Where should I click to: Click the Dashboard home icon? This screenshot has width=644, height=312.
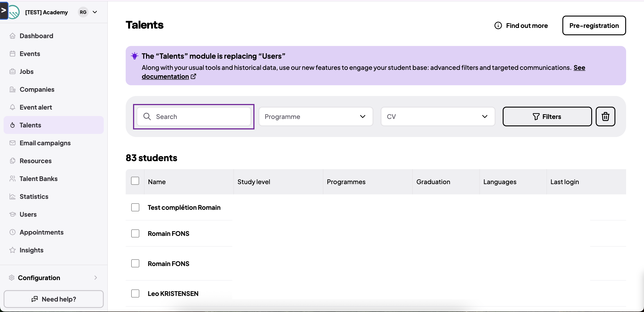click(x=13, y=36)
